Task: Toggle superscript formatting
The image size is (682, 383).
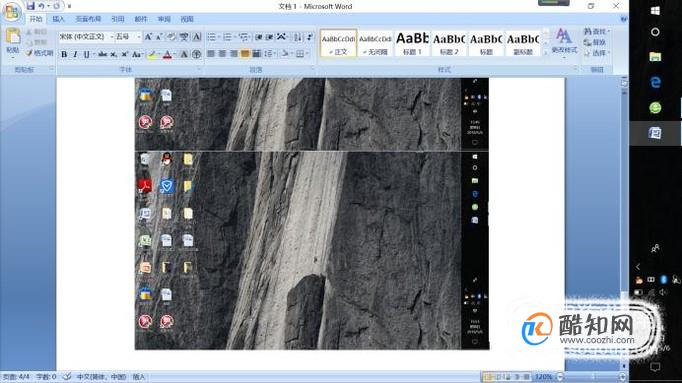Action: (124, 54)
